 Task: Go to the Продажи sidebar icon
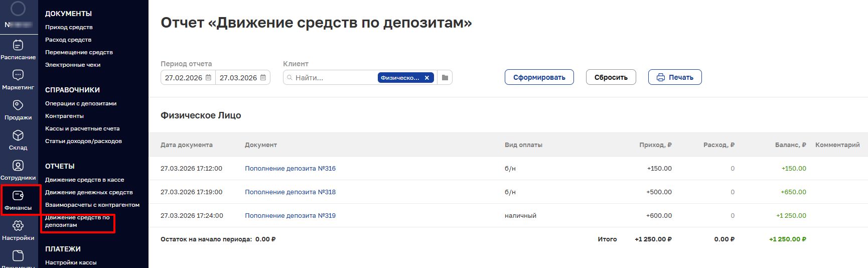pos(18,106)
